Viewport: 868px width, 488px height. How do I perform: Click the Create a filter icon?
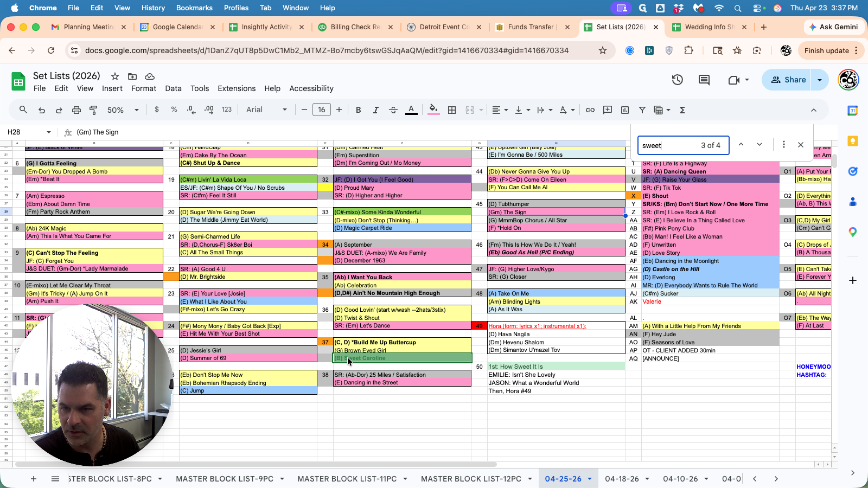[642, 110]
